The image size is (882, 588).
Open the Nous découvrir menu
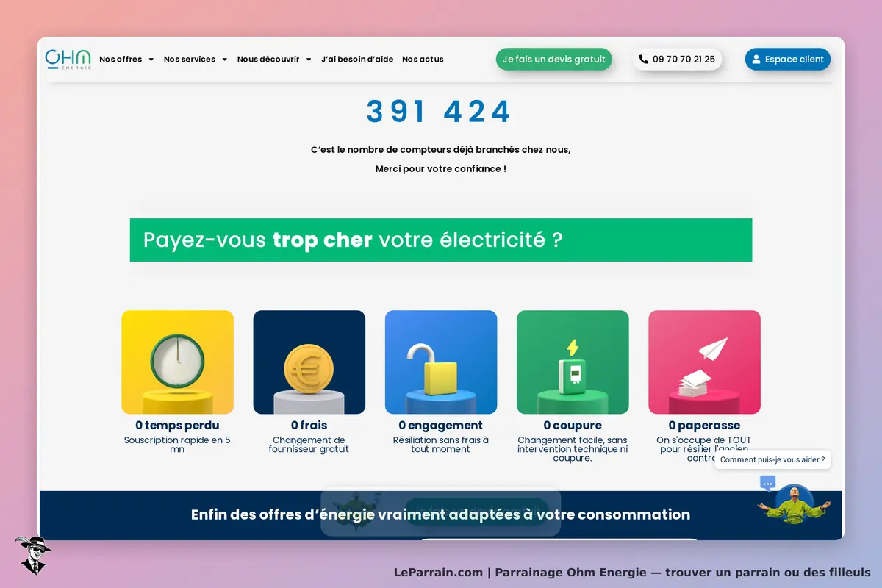coord(268,60)
